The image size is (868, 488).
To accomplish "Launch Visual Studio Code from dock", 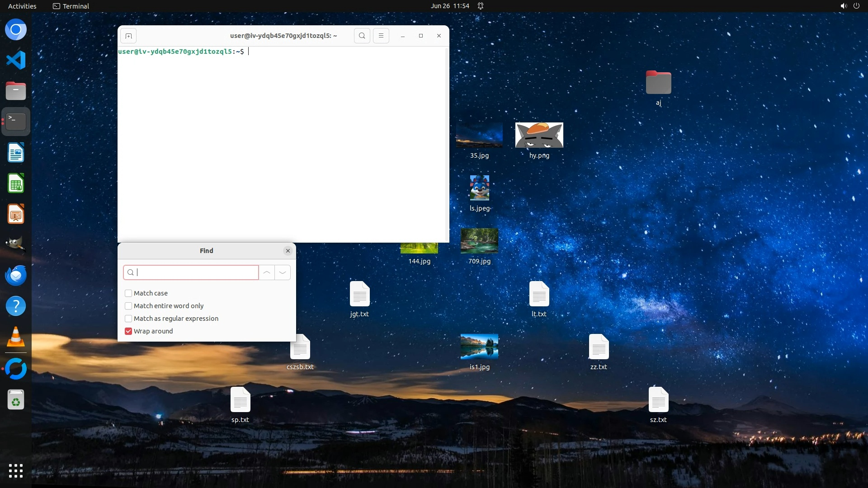I will [16, 60].
